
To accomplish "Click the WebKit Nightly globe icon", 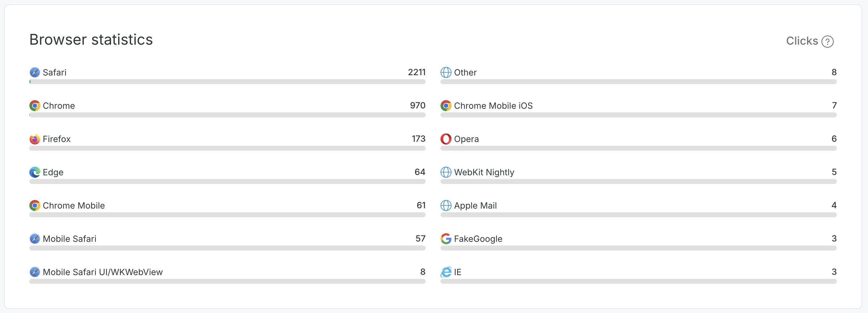I will click(x=446, y=172).
